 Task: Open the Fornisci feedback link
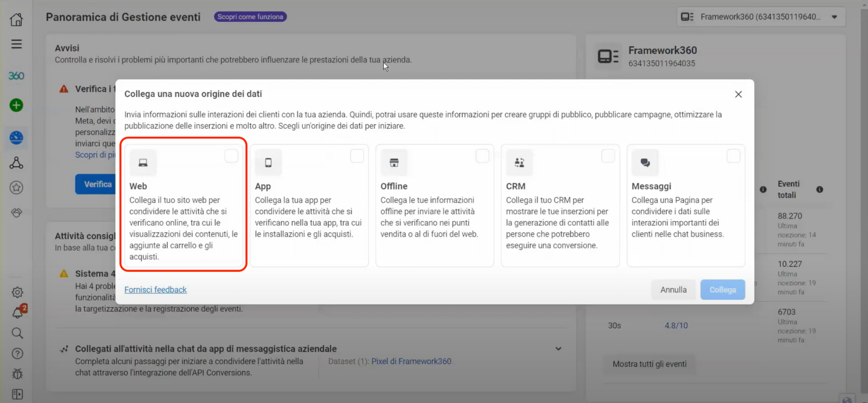coord(156,290)
